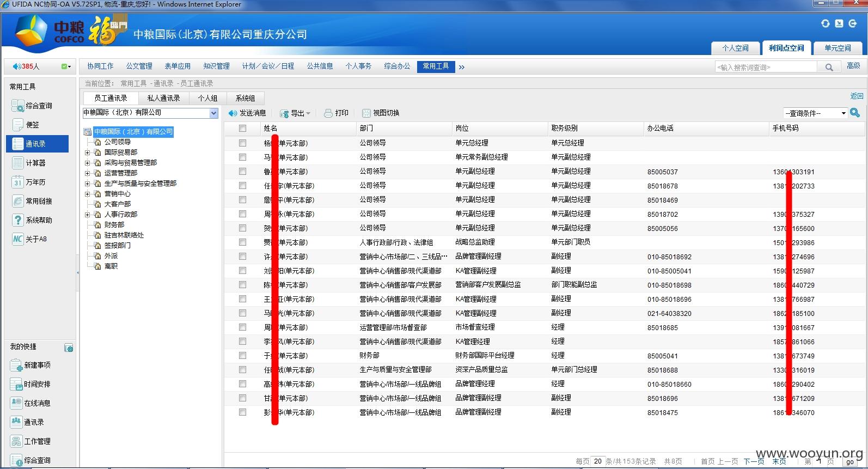The image size is (868, 469).
Task: Switch to the 个人空间 tab
Action: click(735, 48)
